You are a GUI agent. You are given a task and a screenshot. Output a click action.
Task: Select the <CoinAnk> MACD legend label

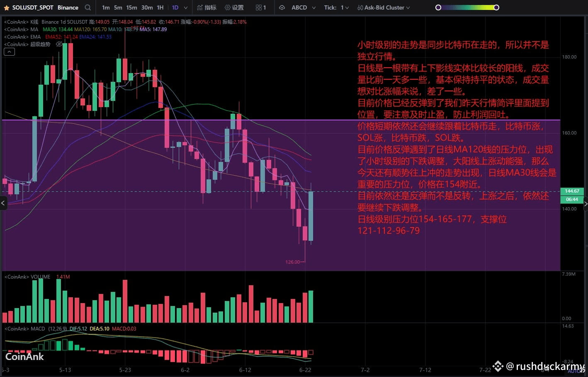click(x=24, y=328)
